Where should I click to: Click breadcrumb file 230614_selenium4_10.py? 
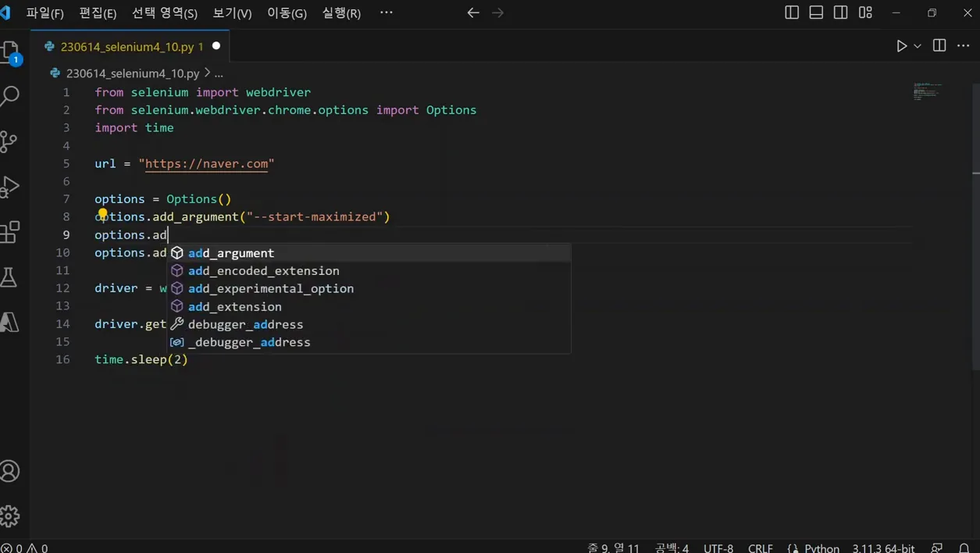pyautogui.click(x=132, y=73)
